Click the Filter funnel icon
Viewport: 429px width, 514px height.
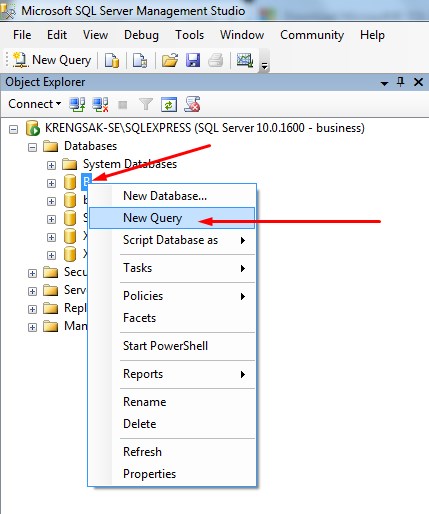[x=146, y=105]
